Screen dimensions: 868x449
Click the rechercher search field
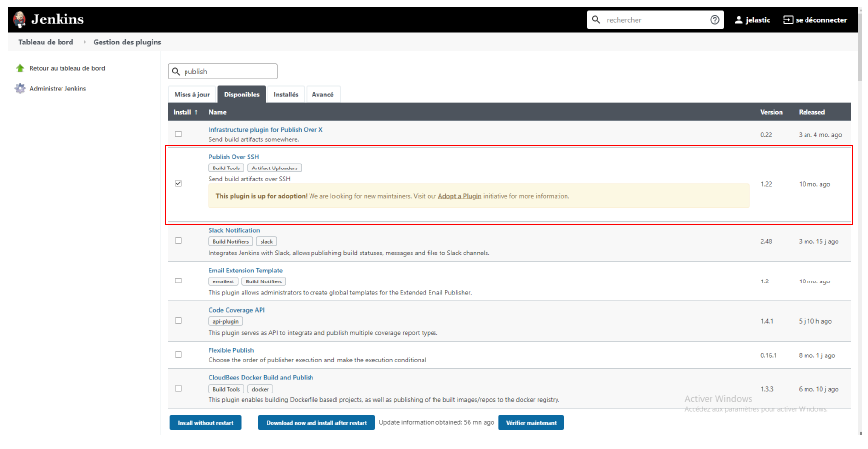(655, 20)
